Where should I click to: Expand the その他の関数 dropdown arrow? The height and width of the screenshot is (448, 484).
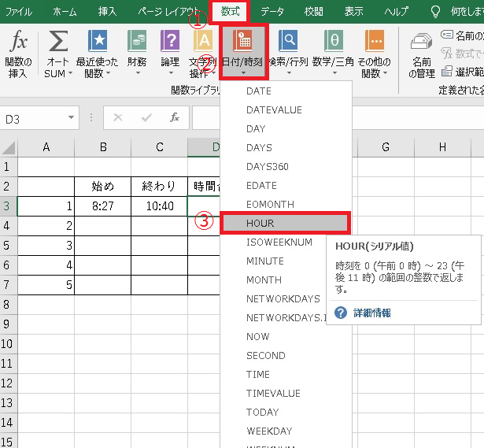tap(385, 73)
